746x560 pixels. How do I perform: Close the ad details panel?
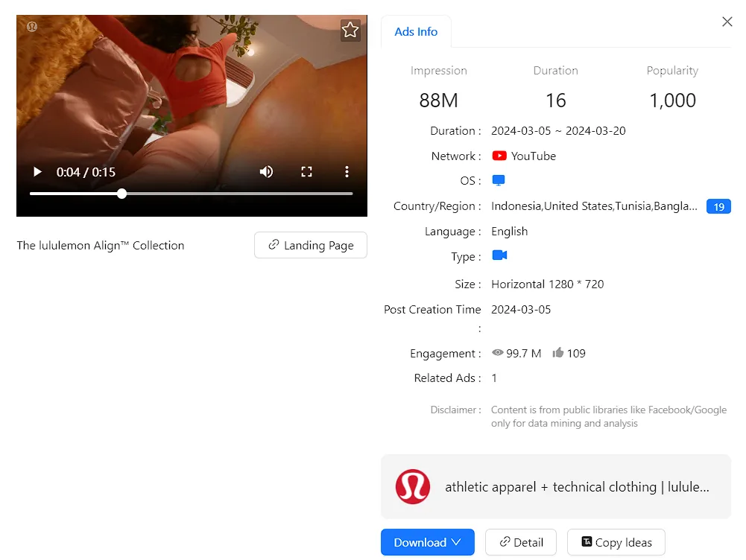(727, 22)
